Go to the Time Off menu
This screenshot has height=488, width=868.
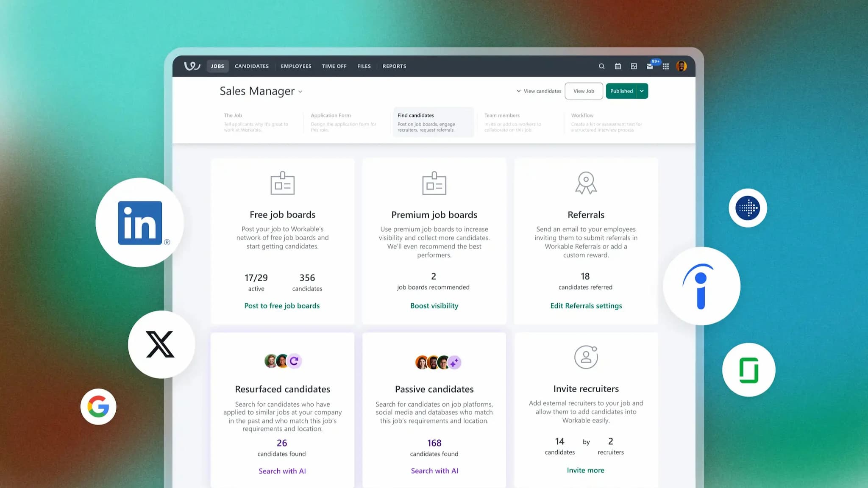(x=334, y=66)
